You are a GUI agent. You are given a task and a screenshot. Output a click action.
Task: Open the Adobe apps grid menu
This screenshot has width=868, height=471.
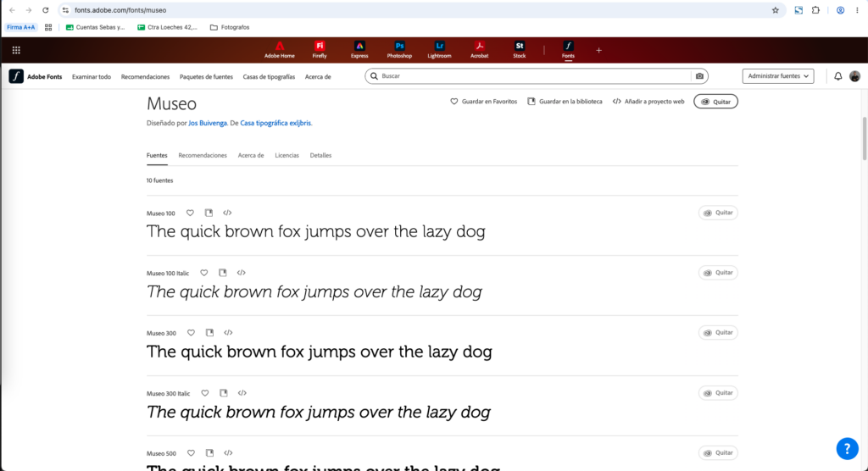click(16, 50)
